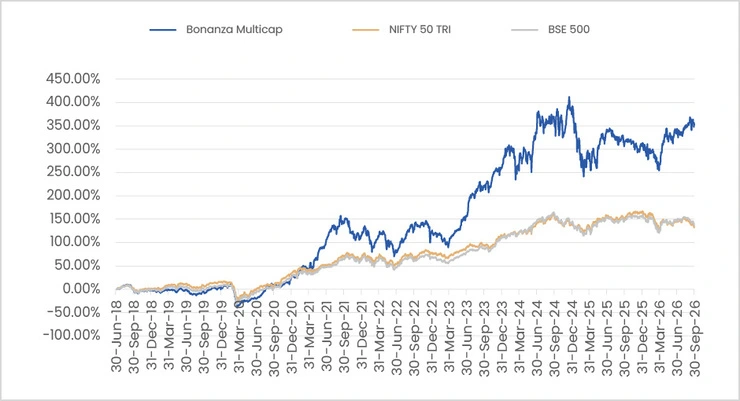Click the orange NIFTY 50 TRI legend line

tap(365, 30)
